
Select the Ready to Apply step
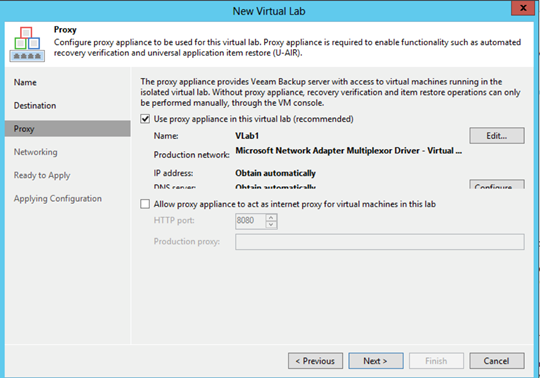pyautogui.click(x=42, y=176)
